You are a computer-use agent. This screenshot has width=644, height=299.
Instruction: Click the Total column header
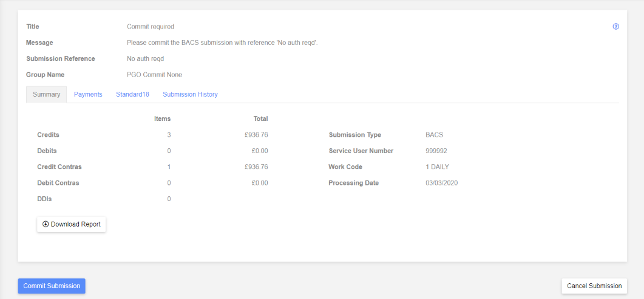tap(261, 119)
